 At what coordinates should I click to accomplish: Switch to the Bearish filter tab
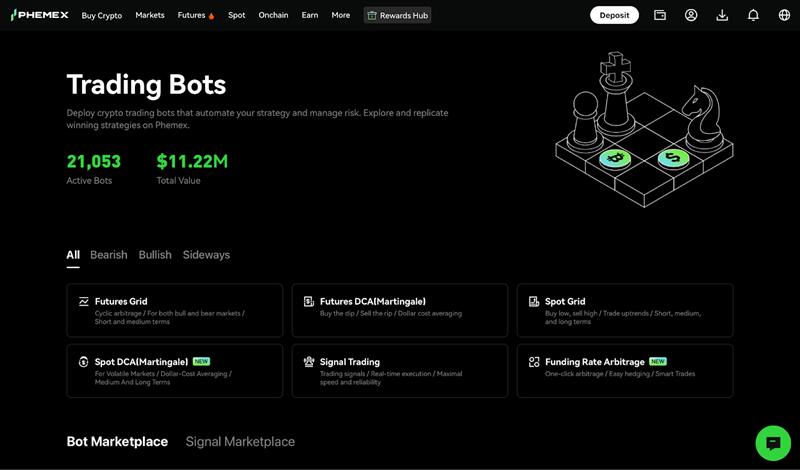tap(109, 255)
